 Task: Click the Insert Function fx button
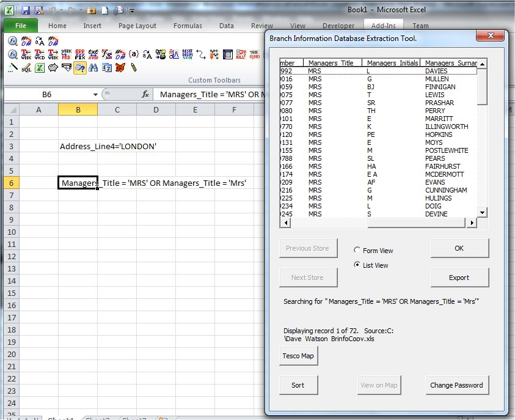pyautogui.click(x=145, y=95)
